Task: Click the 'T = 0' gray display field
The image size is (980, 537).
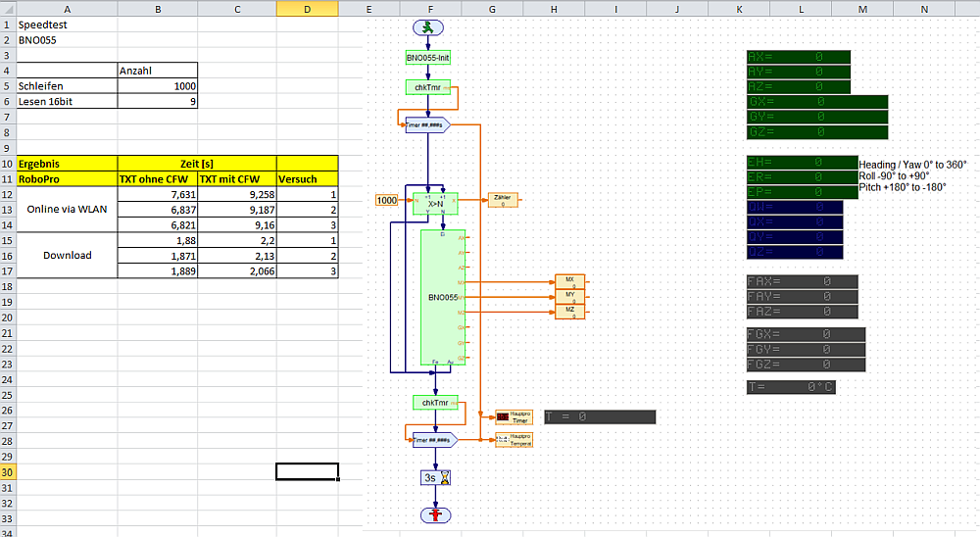Action: (x=599, y=416)
